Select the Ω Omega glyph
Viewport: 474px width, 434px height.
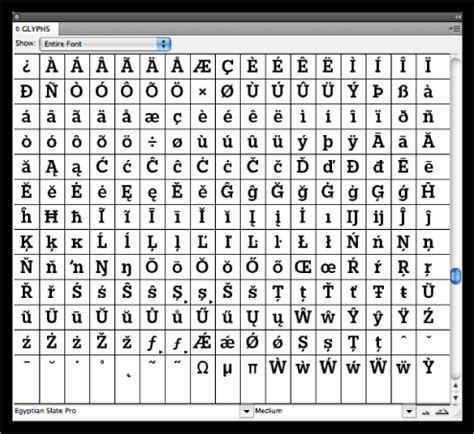[x=203, y=379]
